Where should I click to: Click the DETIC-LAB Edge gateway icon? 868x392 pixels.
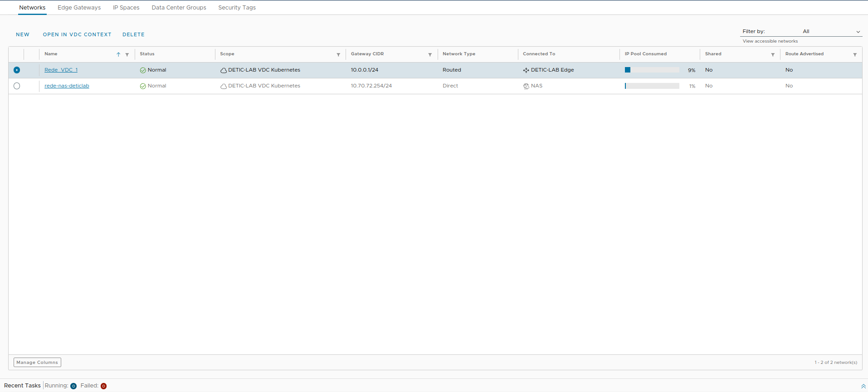tap(526, 70)
